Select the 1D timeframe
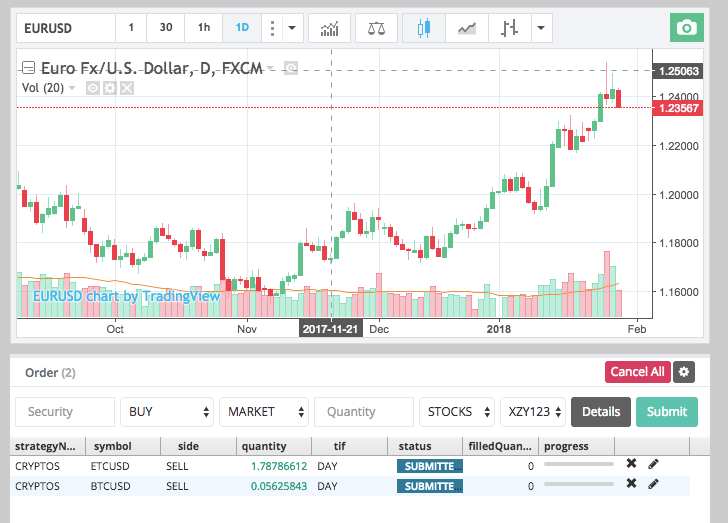 click(x=241, y=27)
